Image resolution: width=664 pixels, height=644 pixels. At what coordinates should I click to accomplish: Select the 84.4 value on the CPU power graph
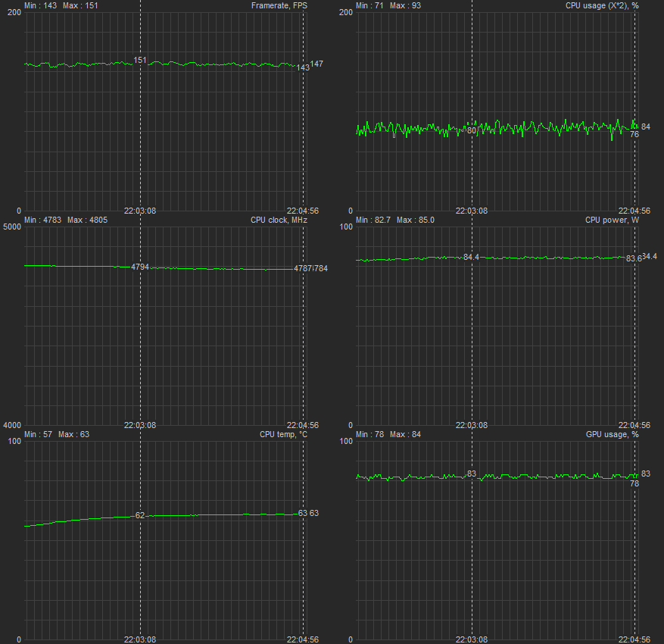coord(472,257)
